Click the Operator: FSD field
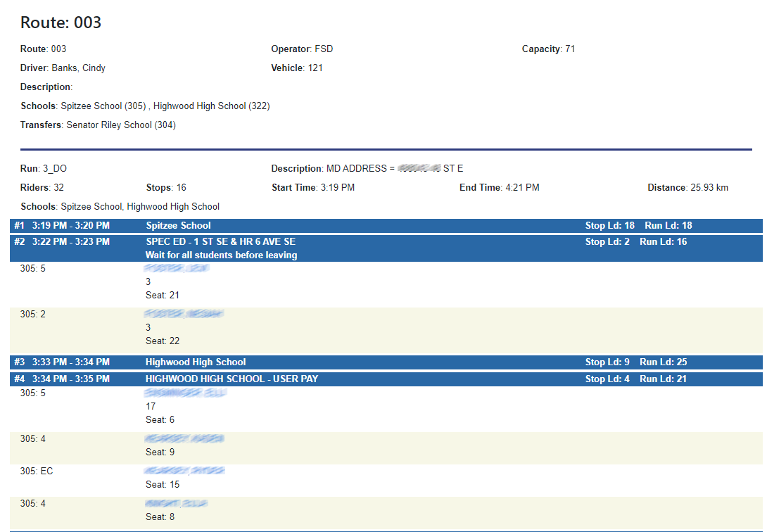Screen dimensions: 767x532 (302, 49)
